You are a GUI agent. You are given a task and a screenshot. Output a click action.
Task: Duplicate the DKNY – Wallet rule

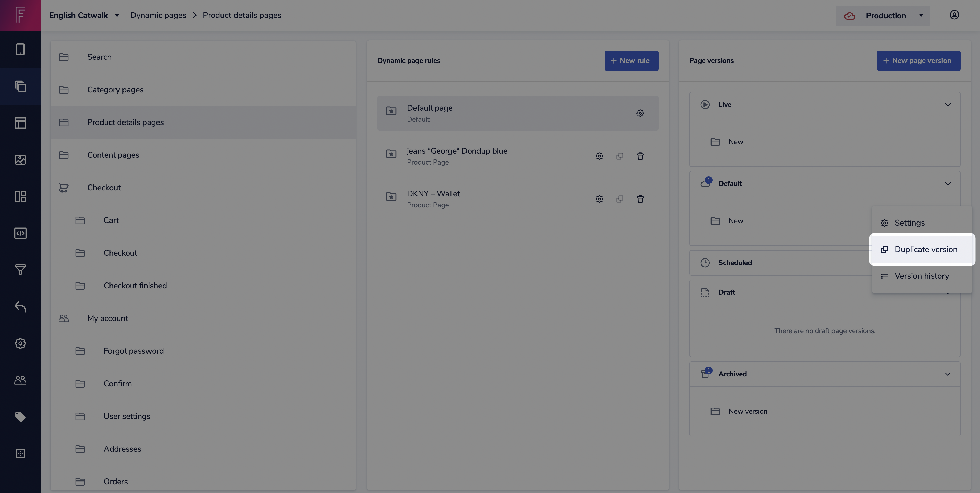click(620, 199)
